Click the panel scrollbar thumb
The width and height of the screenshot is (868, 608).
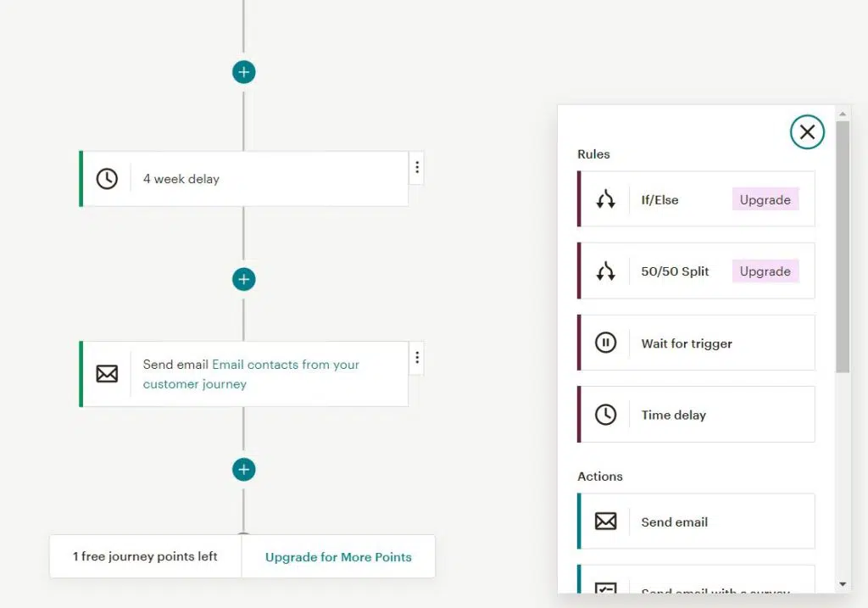coord(843,247)
